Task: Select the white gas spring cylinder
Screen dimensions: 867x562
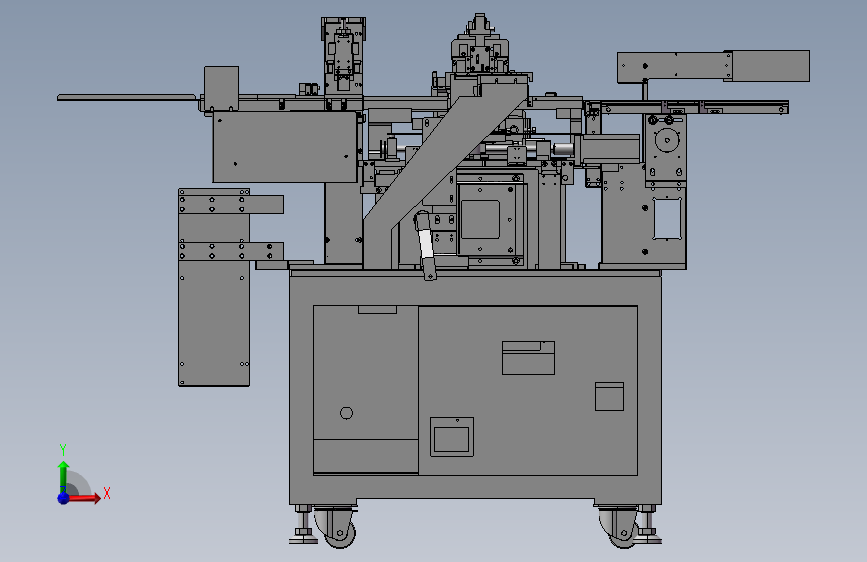Action: coord(425,243)
